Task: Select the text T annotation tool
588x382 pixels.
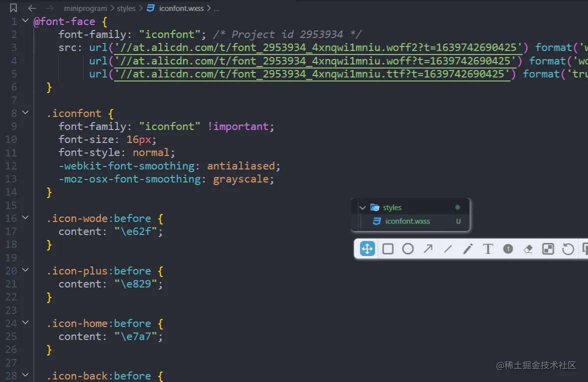Action: 487,248
